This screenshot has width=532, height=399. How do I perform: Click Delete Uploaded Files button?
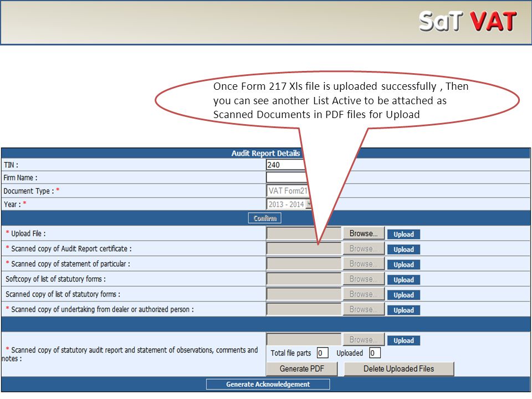coord(399,369)
